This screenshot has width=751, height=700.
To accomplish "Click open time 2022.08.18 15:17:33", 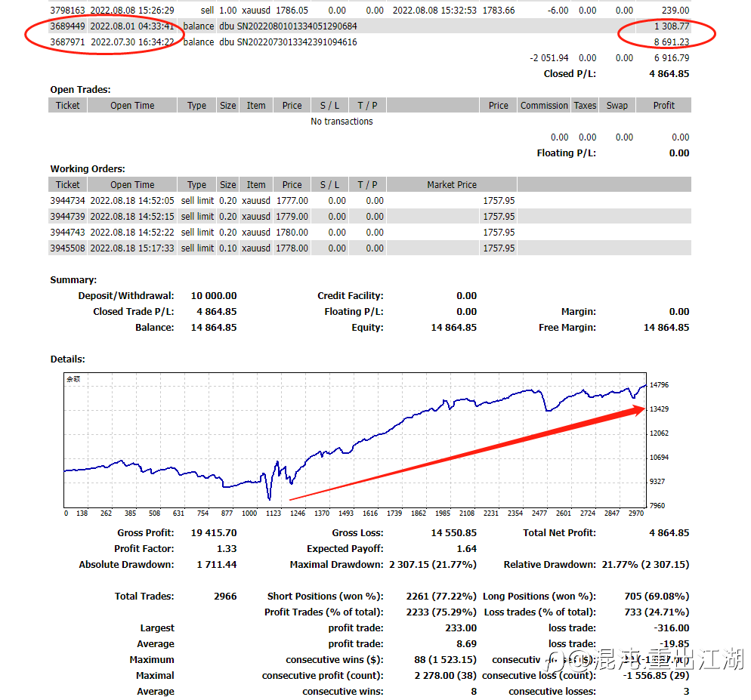I will 132,248.
